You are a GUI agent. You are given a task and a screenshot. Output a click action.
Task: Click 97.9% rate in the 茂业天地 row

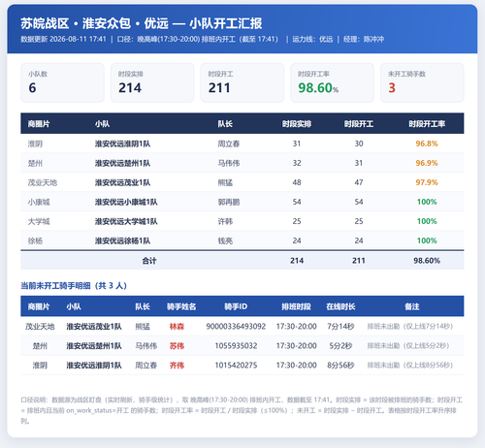pyautogui.click(x=427, y=182)
